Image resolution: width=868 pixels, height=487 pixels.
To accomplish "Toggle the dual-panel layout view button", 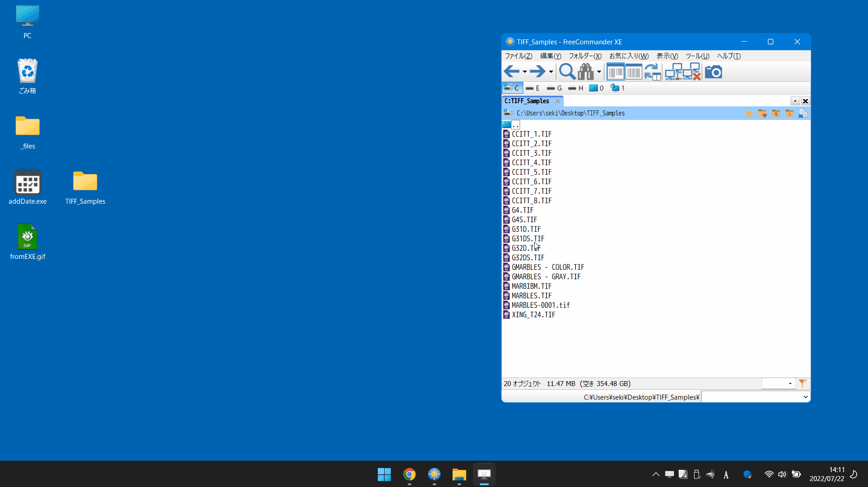I will (x=615, y=72).
